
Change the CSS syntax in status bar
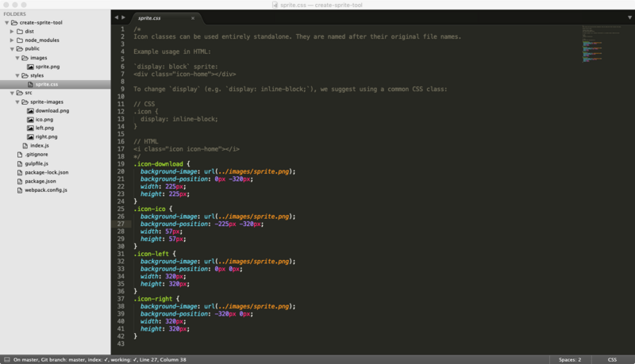(x=612, y=359)
